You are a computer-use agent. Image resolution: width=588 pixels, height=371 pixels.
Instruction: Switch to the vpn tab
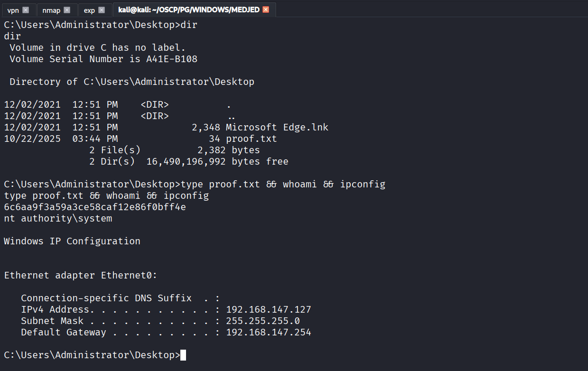(x=13, y=10)
